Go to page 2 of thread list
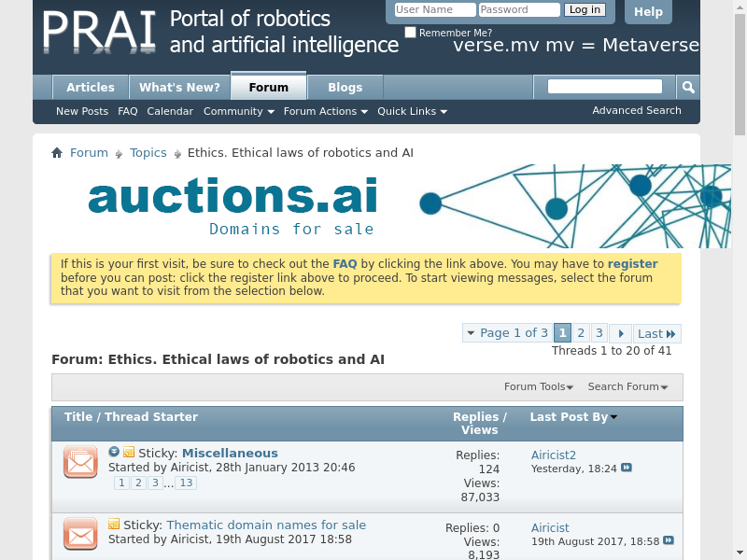The image size is (747, 560). (581, 333)
